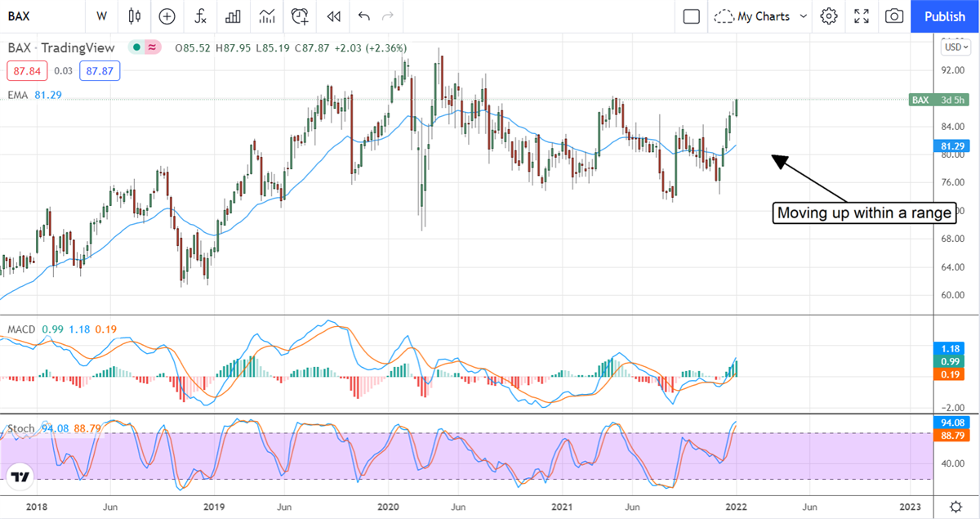Click the Compare or add symbol icon
The height and width of the screenshot is (519, 980).
(x=167, y=16)
